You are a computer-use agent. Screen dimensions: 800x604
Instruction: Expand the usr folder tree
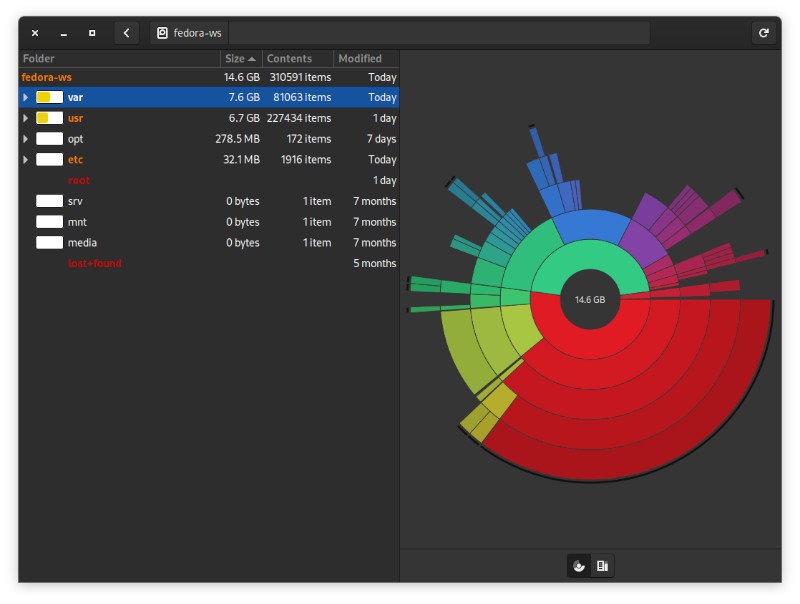(x=24, y=118)
